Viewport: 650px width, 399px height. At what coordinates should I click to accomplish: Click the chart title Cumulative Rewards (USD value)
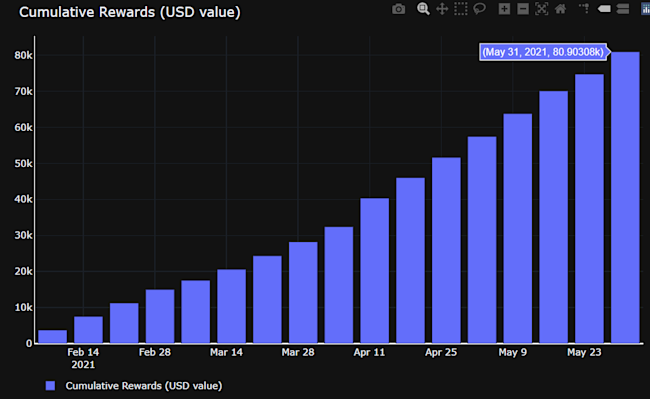pyautogui.click(x=130, y=12)
